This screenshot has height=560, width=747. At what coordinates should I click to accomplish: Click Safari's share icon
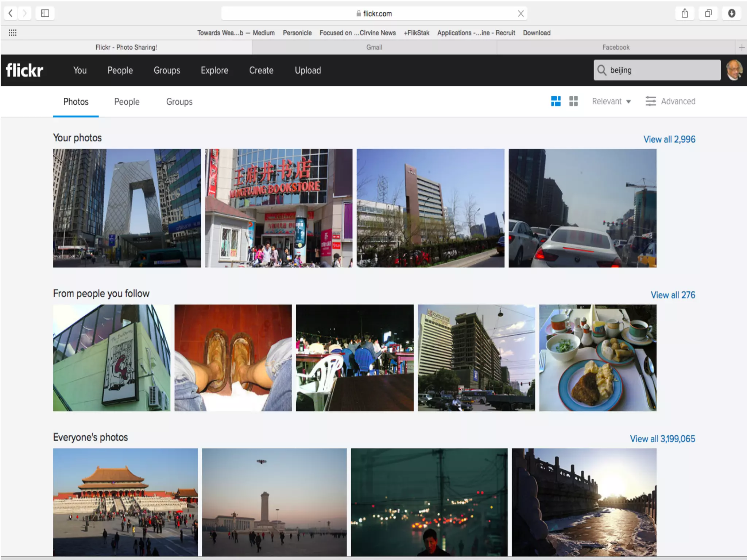(685, 13)
